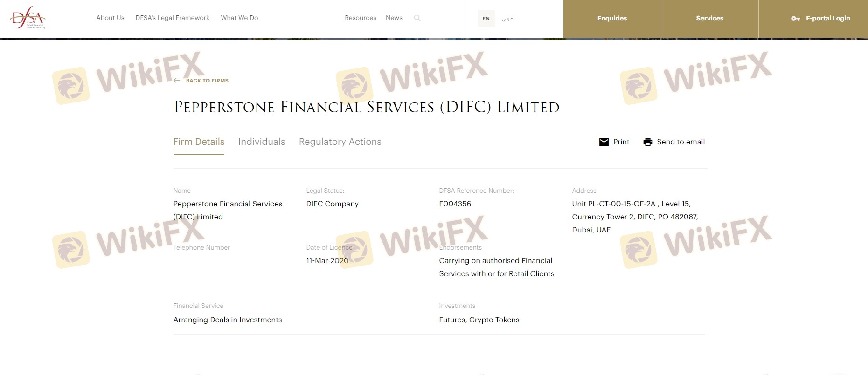Open the DFSA logo home link
This screenshot has height=375, width=868.
pos(28,18)
